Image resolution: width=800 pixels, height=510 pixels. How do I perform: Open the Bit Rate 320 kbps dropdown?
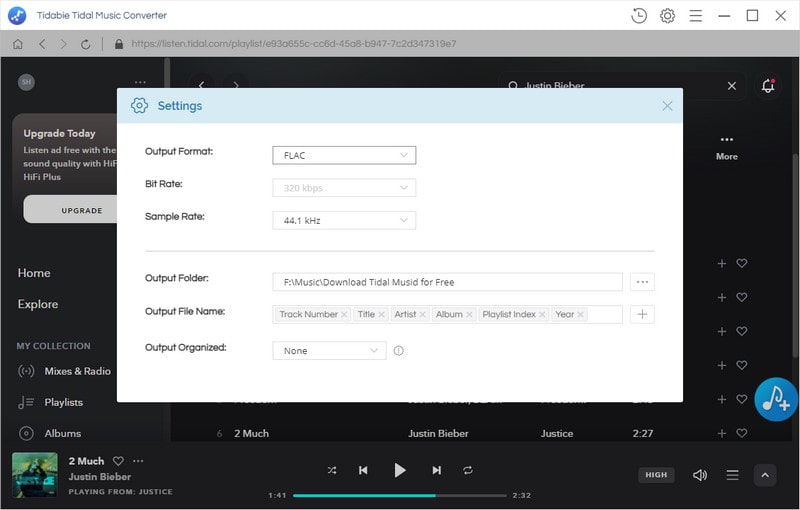pyautogui.click(x=344, y=188)
